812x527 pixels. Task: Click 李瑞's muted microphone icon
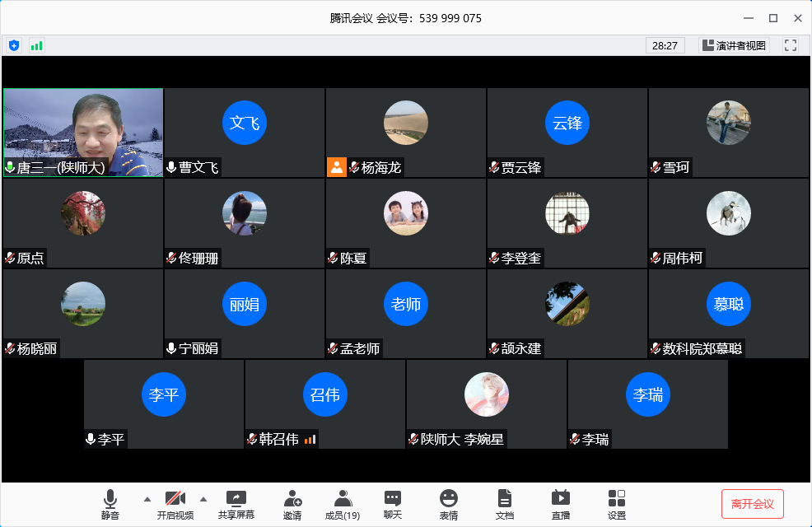pyautogui.click(x=575, y=439)
